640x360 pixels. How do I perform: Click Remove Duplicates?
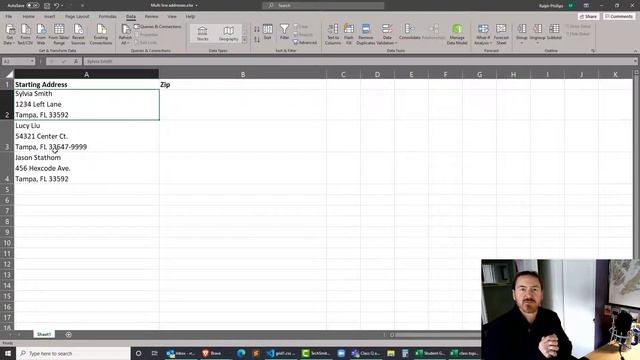click(366, 34)
